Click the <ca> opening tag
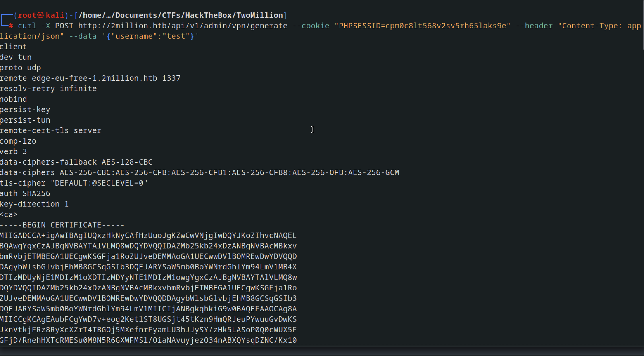The height and width of the screenshot is (356, 644). point(9,214)
